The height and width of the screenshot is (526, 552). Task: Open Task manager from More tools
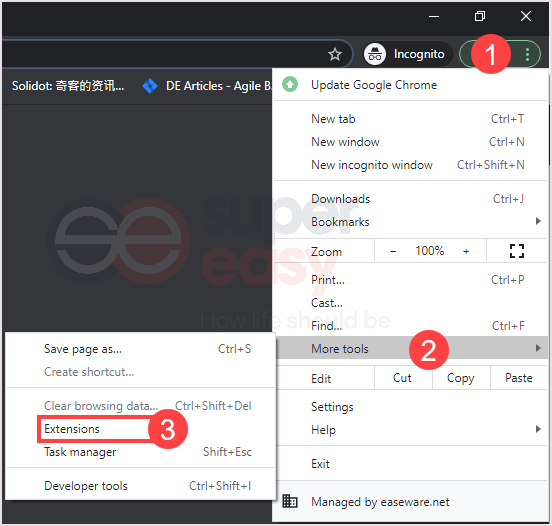(140, 452)
